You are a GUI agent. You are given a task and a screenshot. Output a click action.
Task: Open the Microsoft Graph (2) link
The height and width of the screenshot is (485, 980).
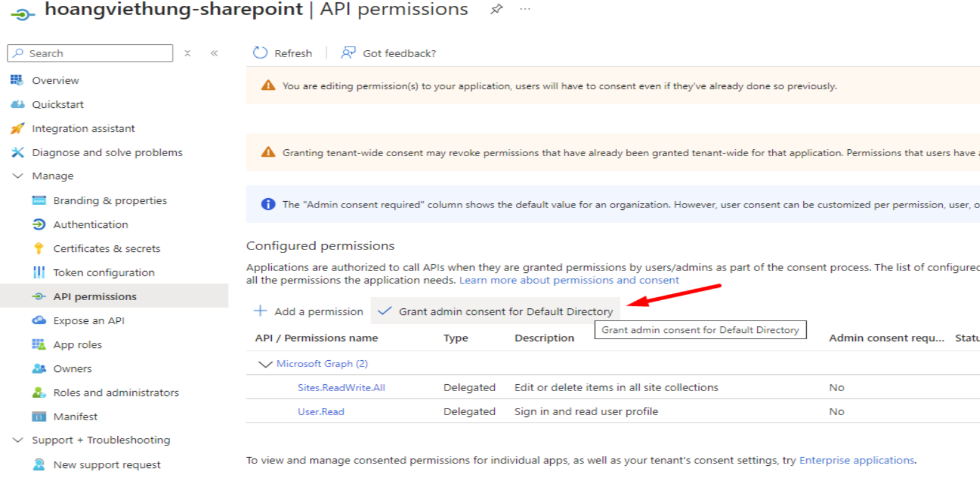point(322,363)
